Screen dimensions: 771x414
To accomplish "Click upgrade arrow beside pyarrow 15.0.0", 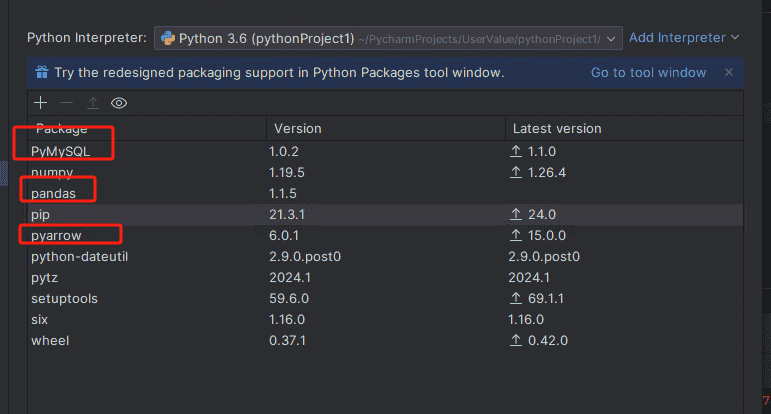I will point(516,235).
